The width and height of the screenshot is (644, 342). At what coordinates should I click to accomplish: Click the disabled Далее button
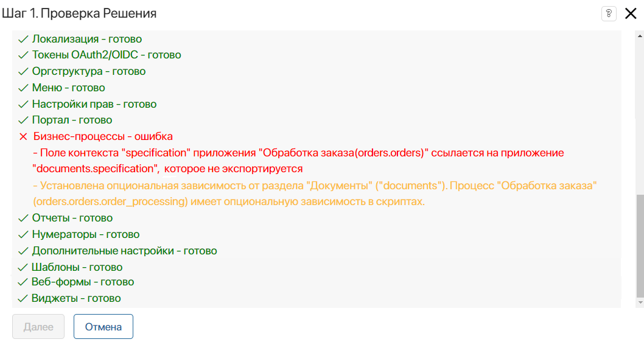38,327
